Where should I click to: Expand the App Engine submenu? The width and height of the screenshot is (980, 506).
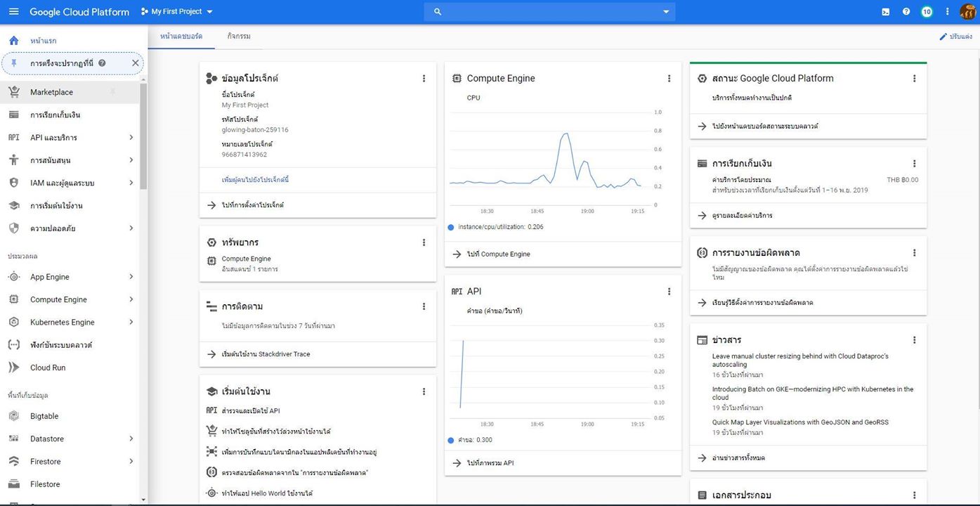click(131, 277)
